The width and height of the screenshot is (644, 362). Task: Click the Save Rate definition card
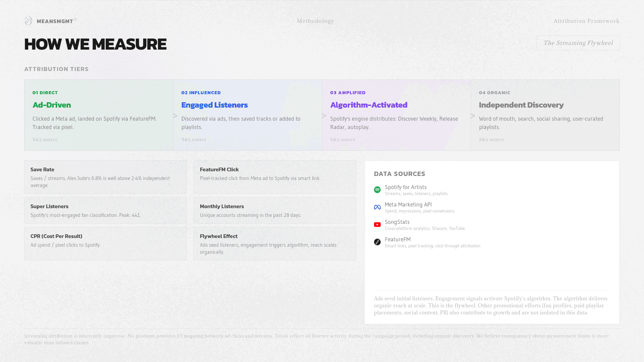pos(105,177)
